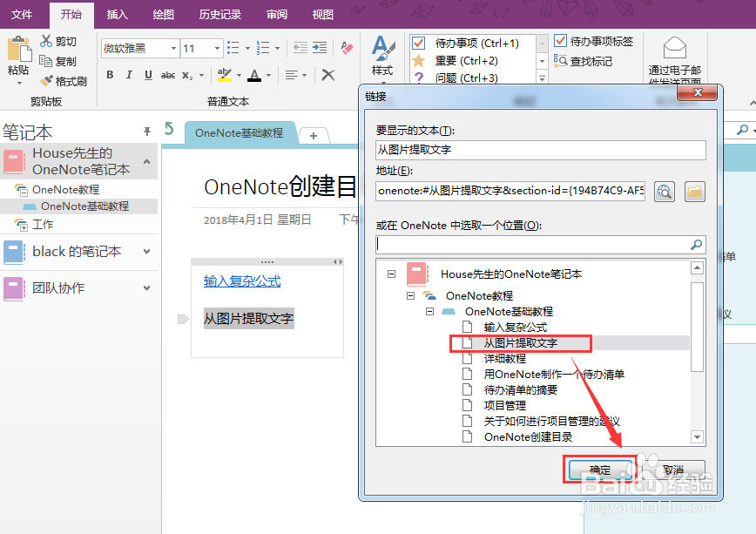Image resolution: width=756 pixels, height=534 pixels.
Task: Click the Cut scissors icon
Action: click(x=46, y=42)
